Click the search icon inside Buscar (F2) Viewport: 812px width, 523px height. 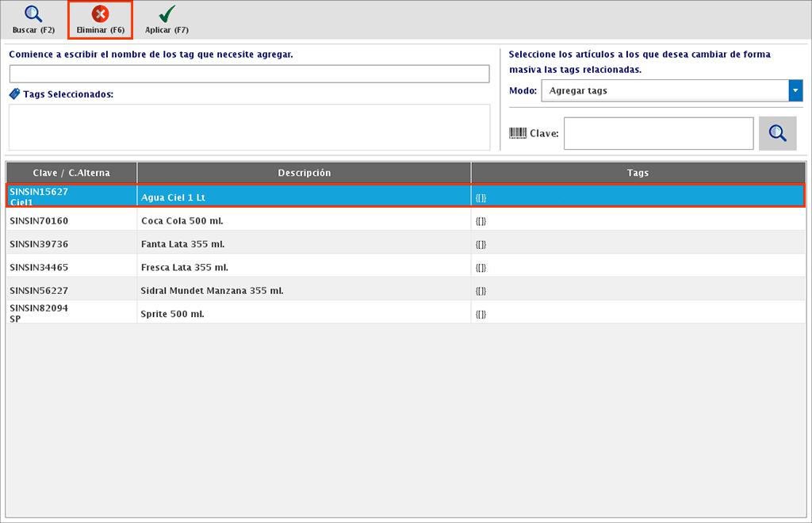[x=33, y=12]
